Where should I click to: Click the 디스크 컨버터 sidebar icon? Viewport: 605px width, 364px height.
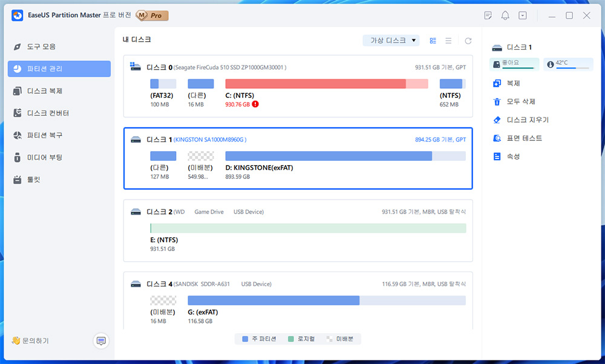coord(18,113)
